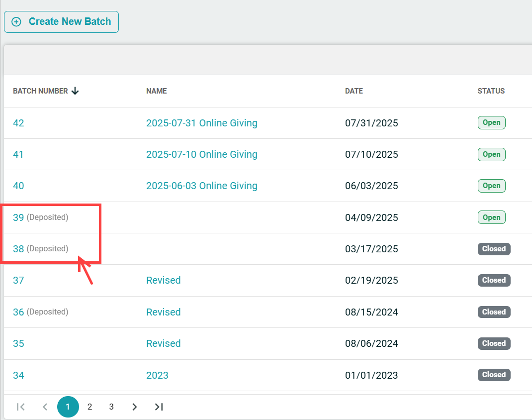532x420 pixels.
Task: Open batch number 39 link
Action: coord(18,217)
